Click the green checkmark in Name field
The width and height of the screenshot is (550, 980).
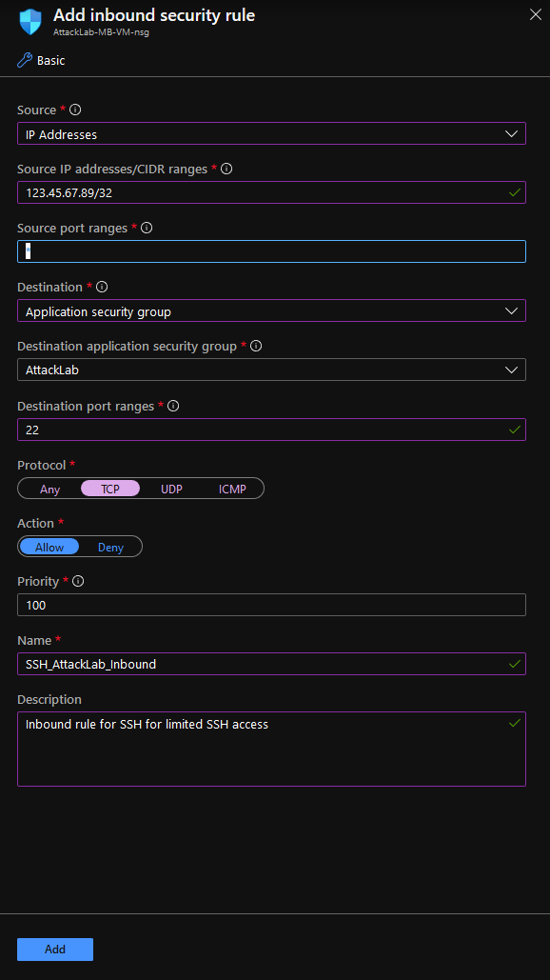[515, 664]
